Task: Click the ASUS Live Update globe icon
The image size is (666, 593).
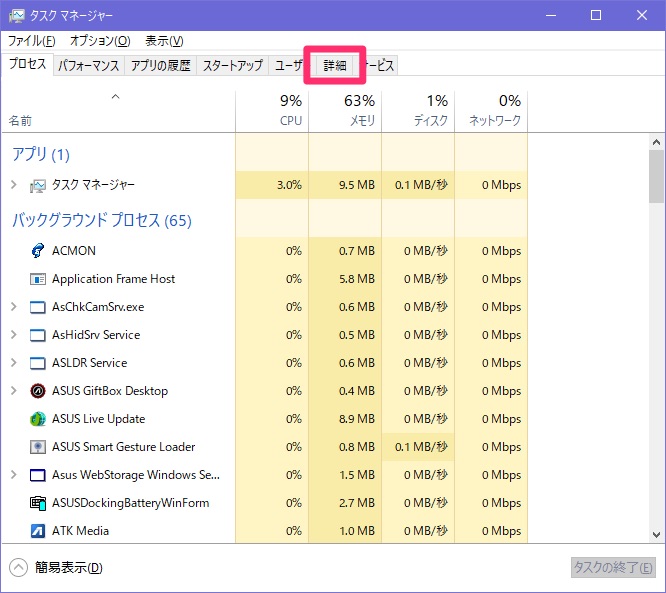Action: 37,419
